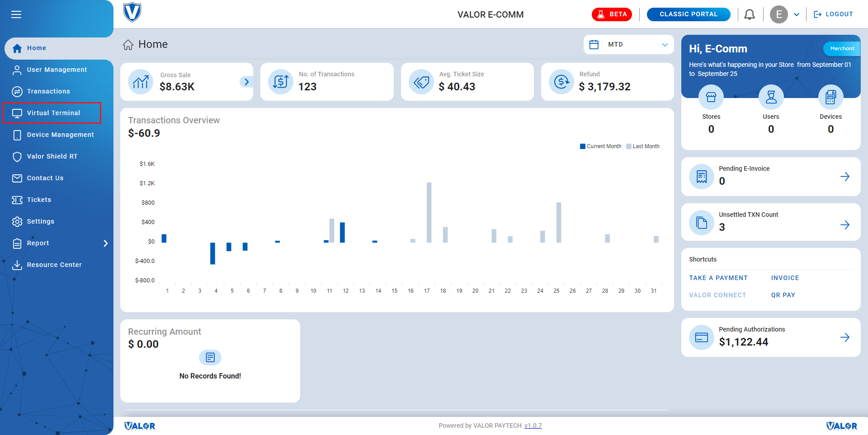Click the Recurring Amount $ 0.00 value
868x435 pixels.
[143, 344]
